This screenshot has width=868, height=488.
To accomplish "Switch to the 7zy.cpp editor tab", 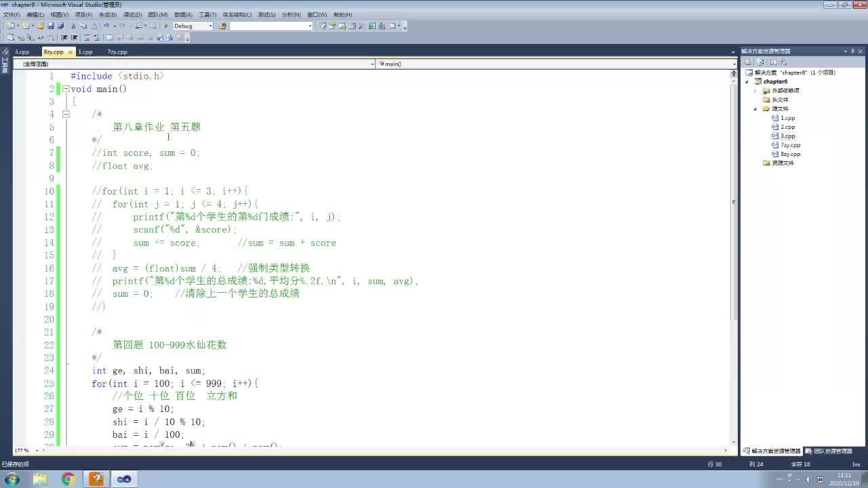I will (x=117, y=52).
